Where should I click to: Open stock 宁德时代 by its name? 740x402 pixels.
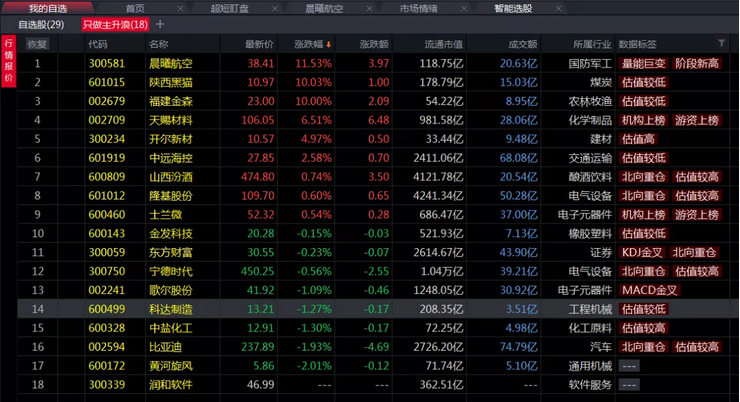(x=169, y=271)
